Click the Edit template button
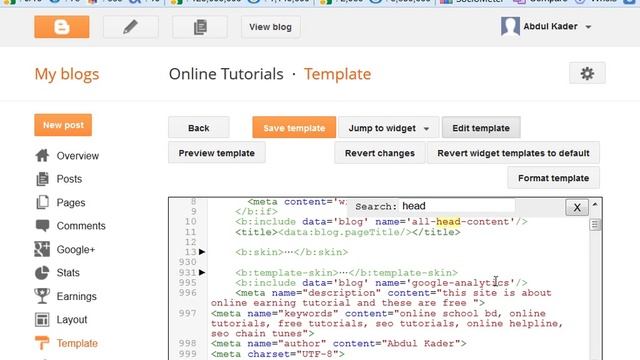The height and width of the screenshot is (360, 640). tap(481, 128)
